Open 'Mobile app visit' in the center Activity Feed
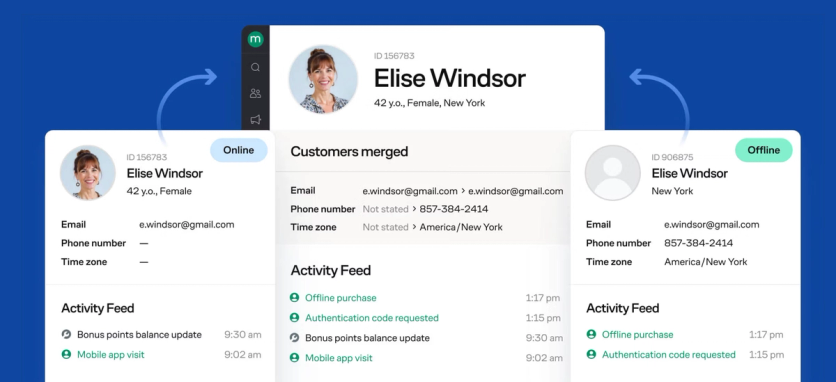The image size is (836, 382). pyautogui.click(x=339, y=358)
